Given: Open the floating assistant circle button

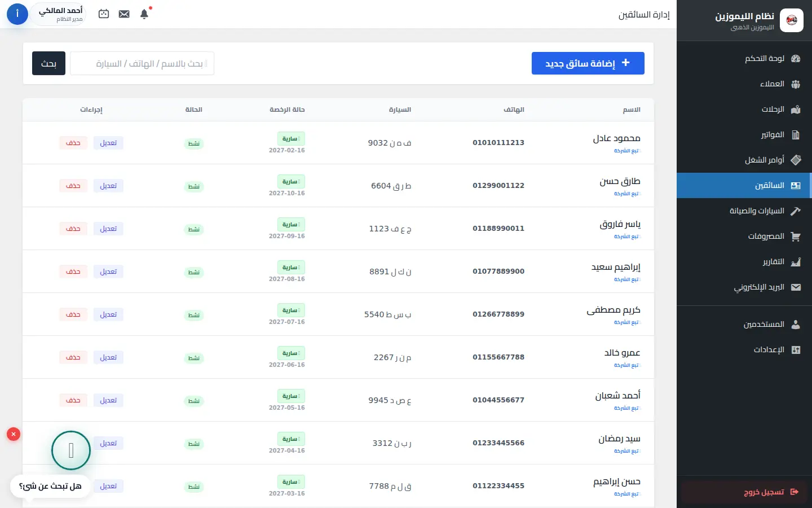Looking at the screenshot, I should point(71,450).
